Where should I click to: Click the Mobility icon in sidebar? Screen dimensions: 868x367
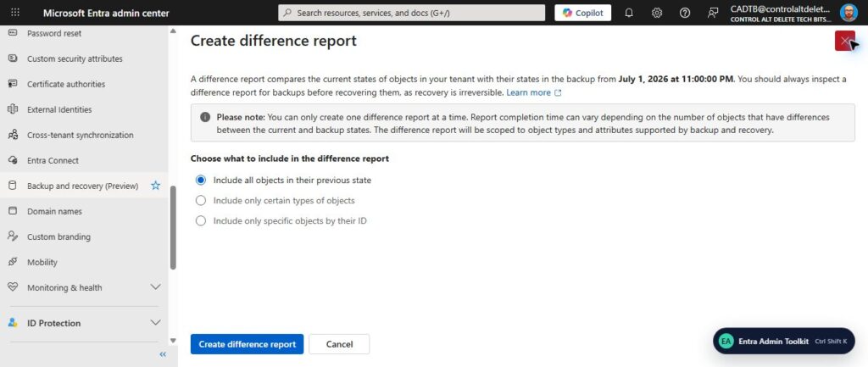[x=13, y=263]
